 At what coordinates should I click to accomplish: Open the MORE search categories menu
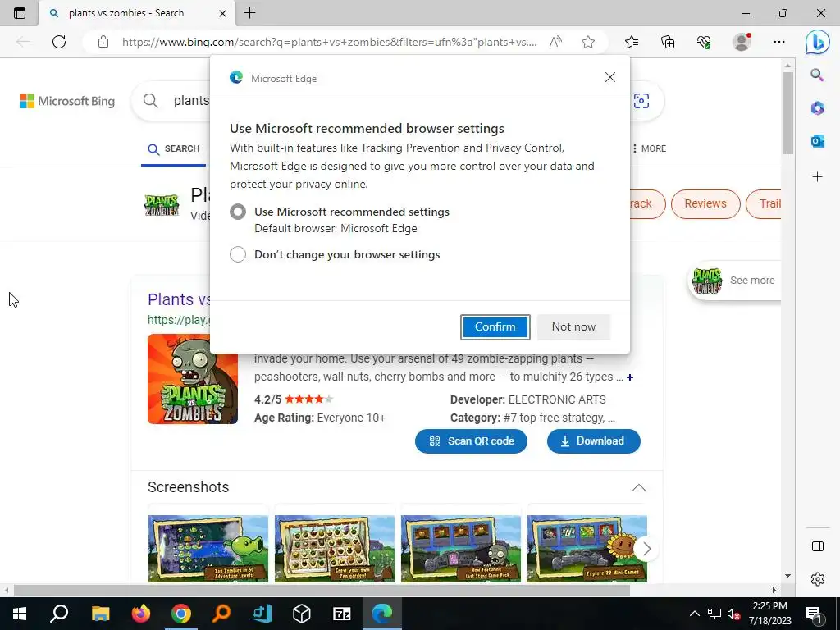[x=650, y=149]
